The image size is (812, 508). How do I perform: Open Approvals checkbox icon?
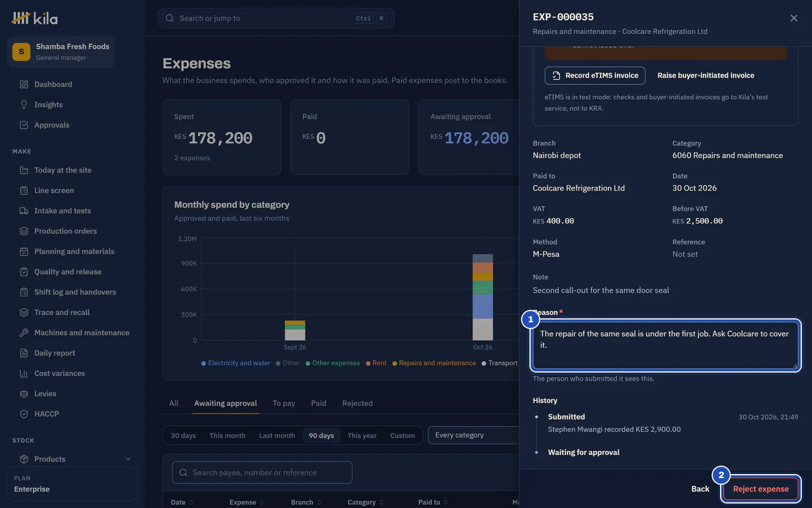click(24, 125)
